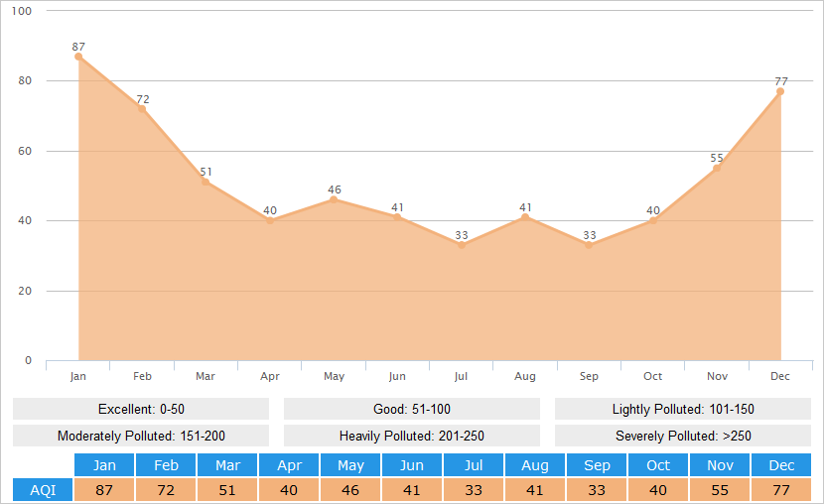Click the 'Excellent: 0-50' legend box
The image size is (824, 504).
tap(141, 409)
